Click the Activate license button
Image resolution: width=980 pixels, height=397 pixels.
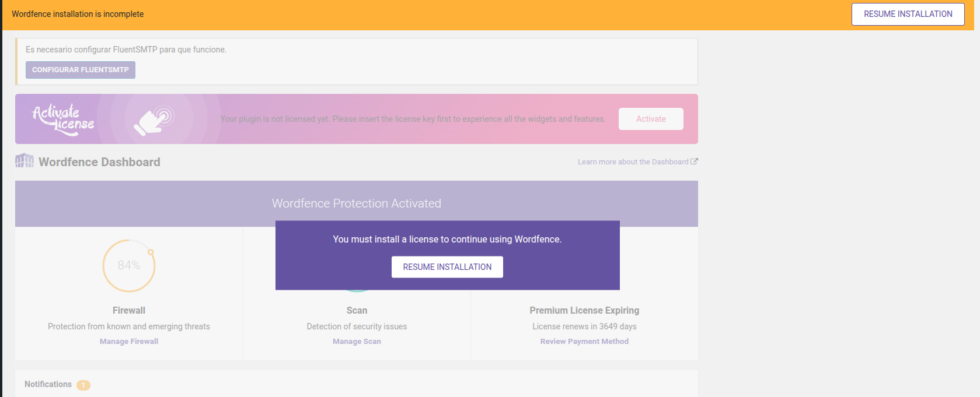coord(651,119)
